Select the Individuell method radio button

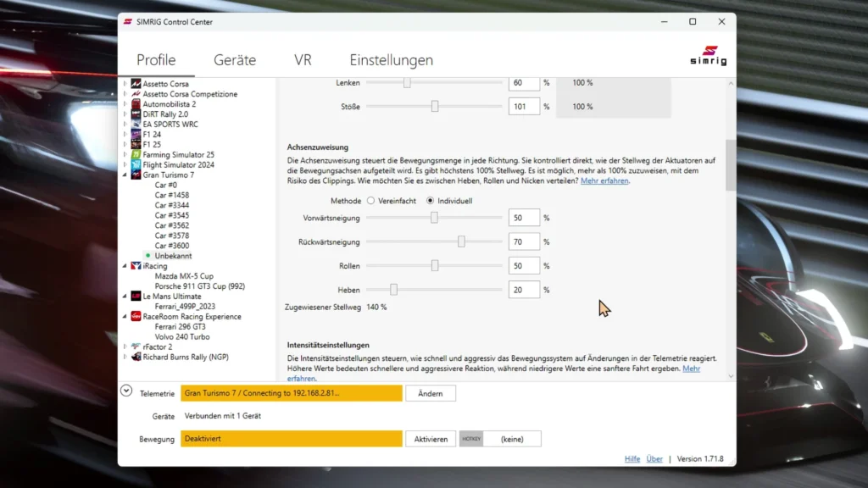pyautogui.click(x=430, y=201)
